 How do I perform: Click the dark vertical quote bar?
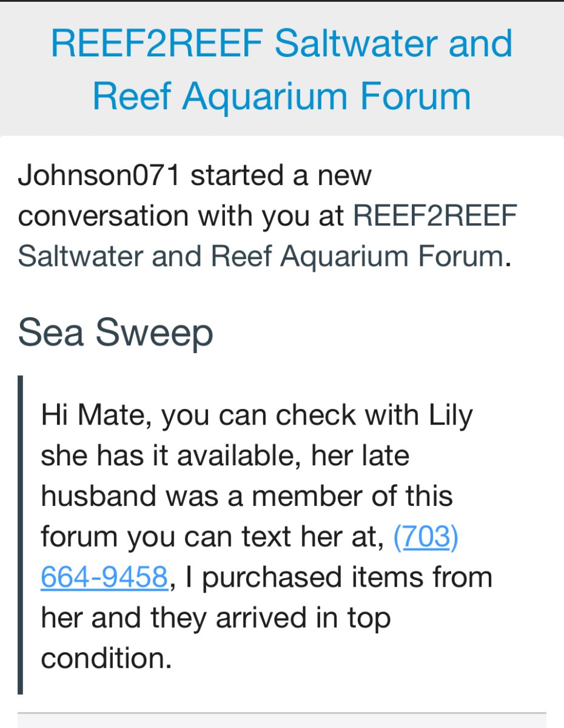(21, 535)
